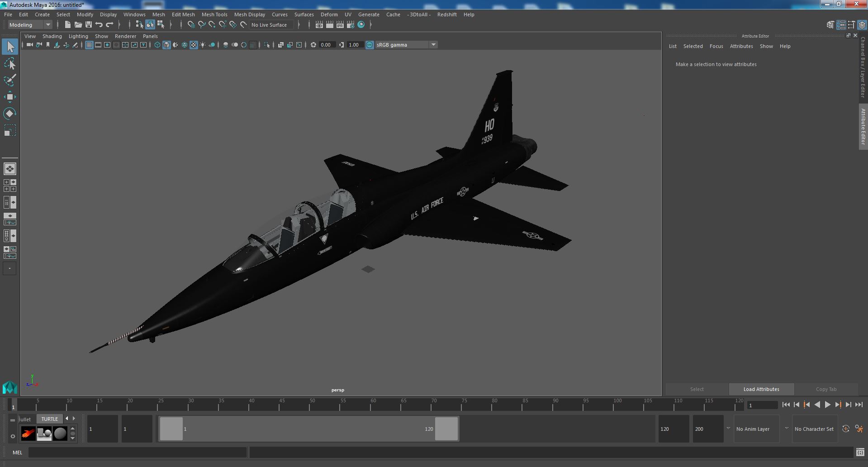This screenshot has height=467, width=868.
Task: Expand the No Anim Layer dropdown arrow
Action: 728,428
